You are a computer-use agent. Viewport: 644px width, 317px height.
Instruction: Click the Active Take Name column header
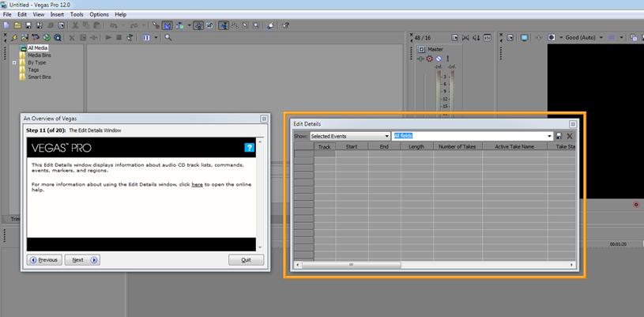click(515, 146)
